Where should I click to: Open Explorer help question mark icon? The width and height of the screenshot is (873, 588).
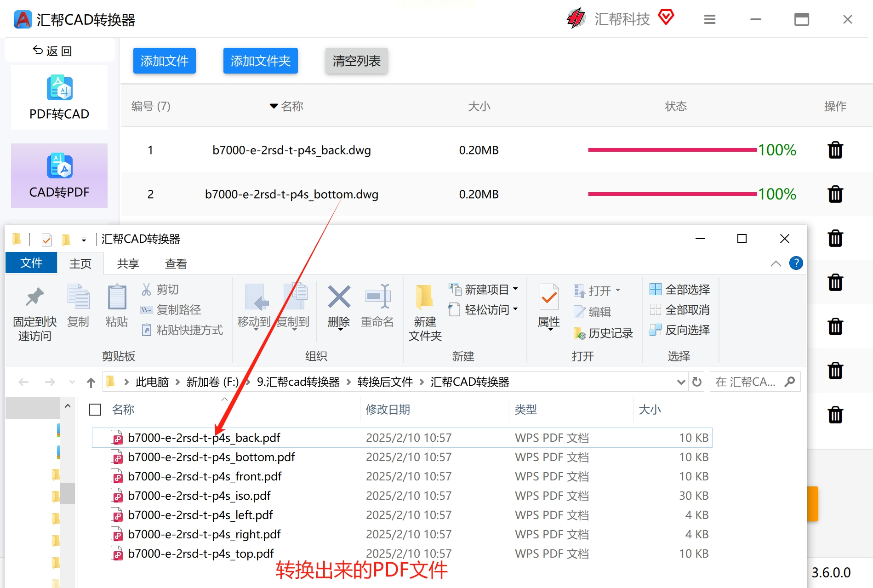pyautogui.click(x=796, y=263)
